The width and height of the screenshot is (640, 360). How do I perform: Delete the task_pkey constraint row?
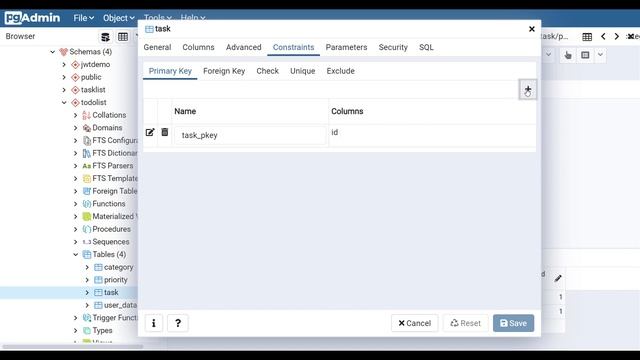(x=164, y=132)
